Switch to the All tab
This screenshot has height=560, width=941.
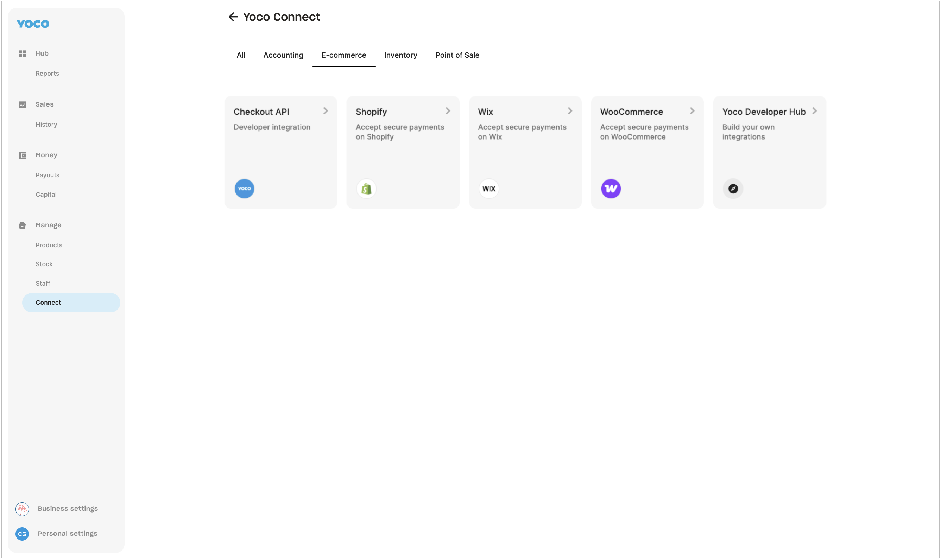tap(241, 55)
